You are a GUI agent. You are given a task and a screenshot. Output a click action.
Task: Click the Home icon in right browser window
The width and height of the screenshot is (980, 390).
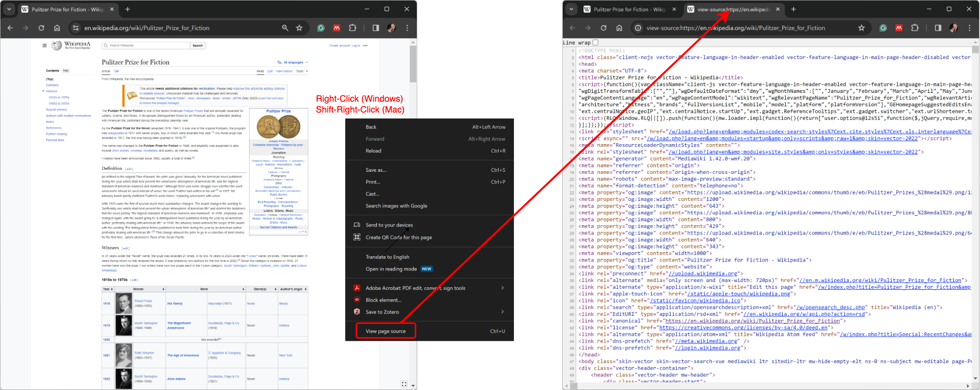pyautogui.click(x=619, y=28)
